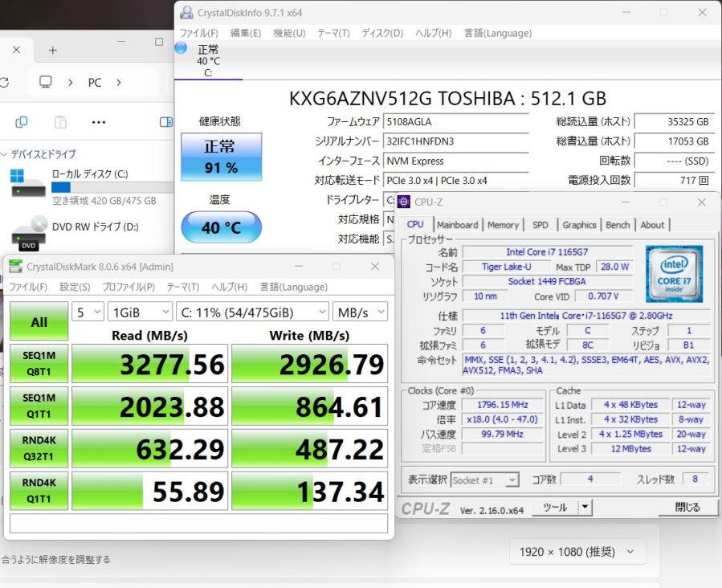
Task: Run all benchmarks with the All button
Action: click(x=39, y=321)
